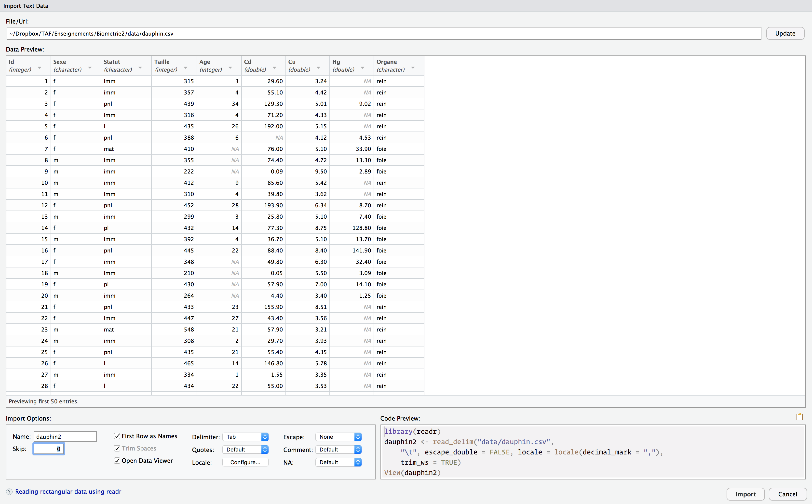
Task: Select the Cd value 1.55 cell
Action: [x=263, y=375]
